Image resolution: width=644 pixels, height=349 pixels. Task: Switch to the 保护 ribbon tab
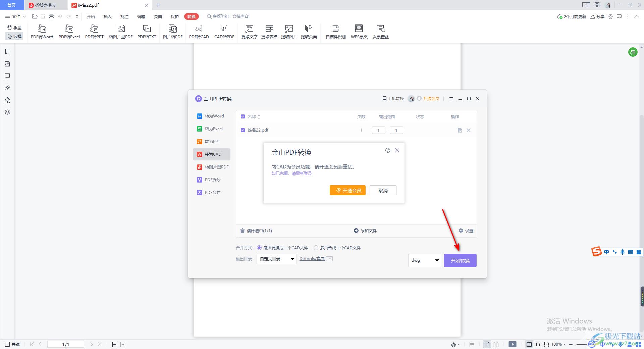point(174,16)
